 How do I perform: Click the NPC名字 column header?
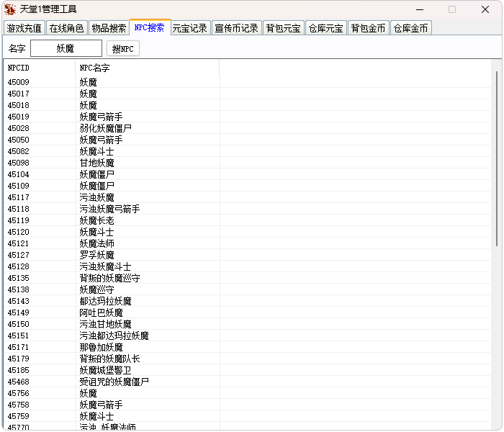pyautogui.click(x=148, y=68)
